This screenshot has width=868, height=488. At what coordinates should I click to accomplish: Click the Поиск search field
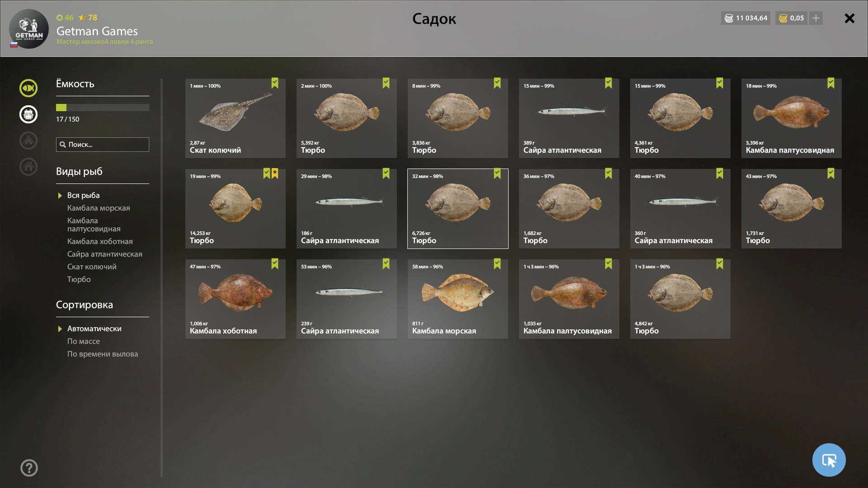click(103, 145)
